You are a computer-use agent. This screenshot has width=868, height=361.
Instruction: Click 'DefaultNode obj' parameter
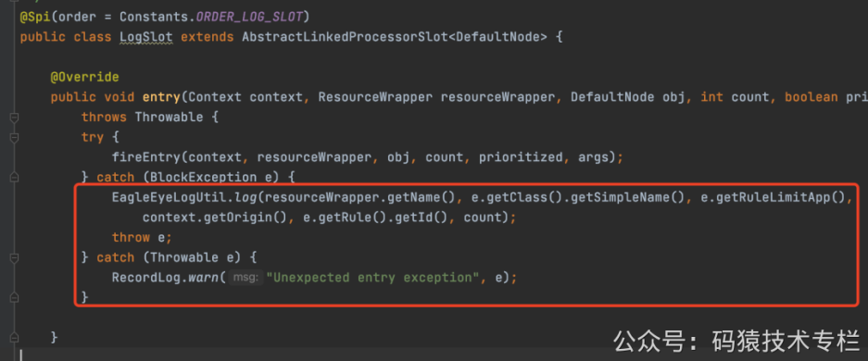(628, 97)
